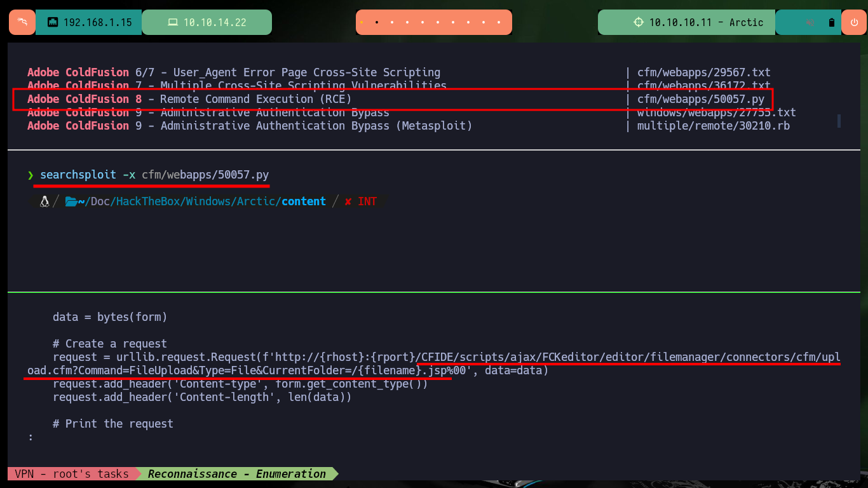The image size is (868, 488).
Task: Click the battery icon in the top bar
Action: pos(831,22)
